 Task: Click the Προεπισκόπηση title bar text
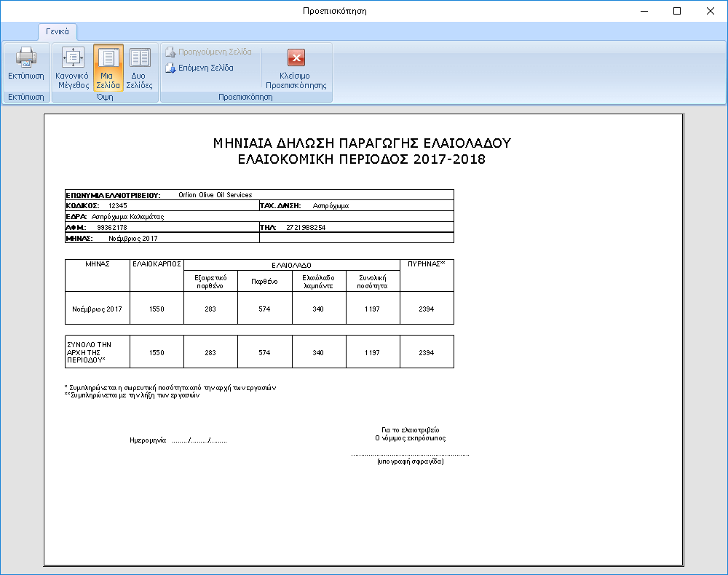tap(334, 11)
